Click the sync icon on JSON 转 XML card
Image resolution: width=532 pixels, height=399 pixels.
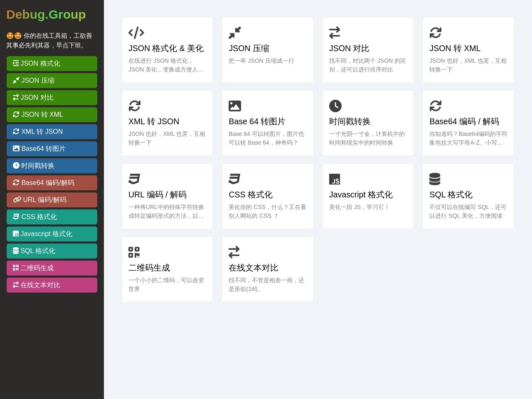click(x=436, y=32)
